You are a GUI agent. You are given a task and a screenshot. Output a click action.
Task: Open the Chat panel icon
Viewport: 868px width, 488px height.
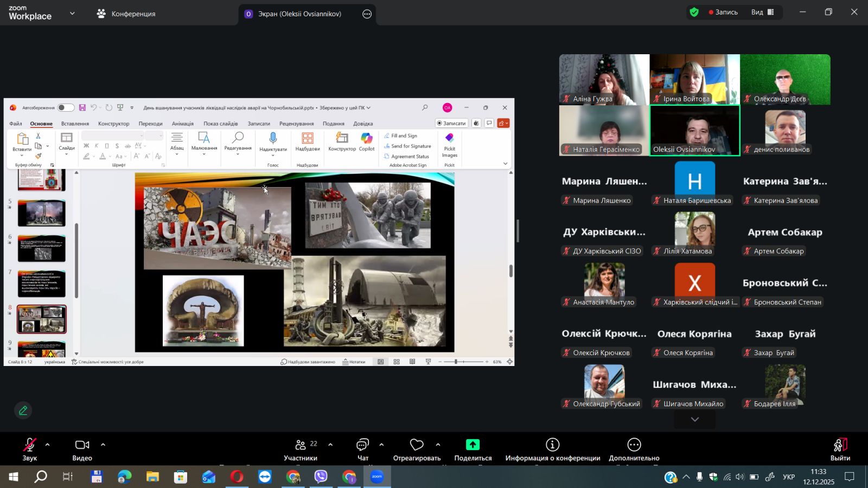362,445
